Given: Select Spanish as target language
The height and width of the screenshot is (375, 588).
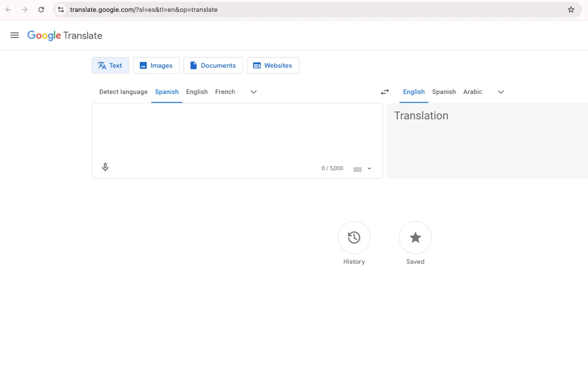Looking at the screenshot, I should pyautogui.click(x=444, y=92).
